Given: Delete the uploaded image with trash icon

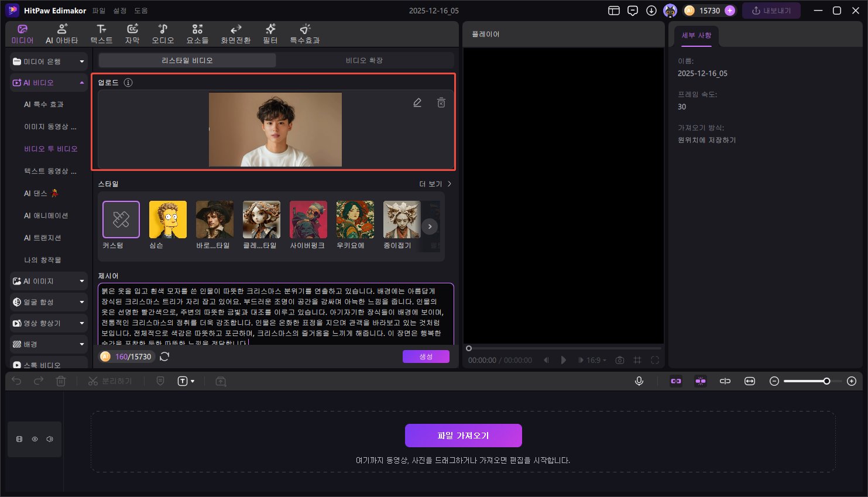Looking at the screenshot, I should (x=441, y=102).
